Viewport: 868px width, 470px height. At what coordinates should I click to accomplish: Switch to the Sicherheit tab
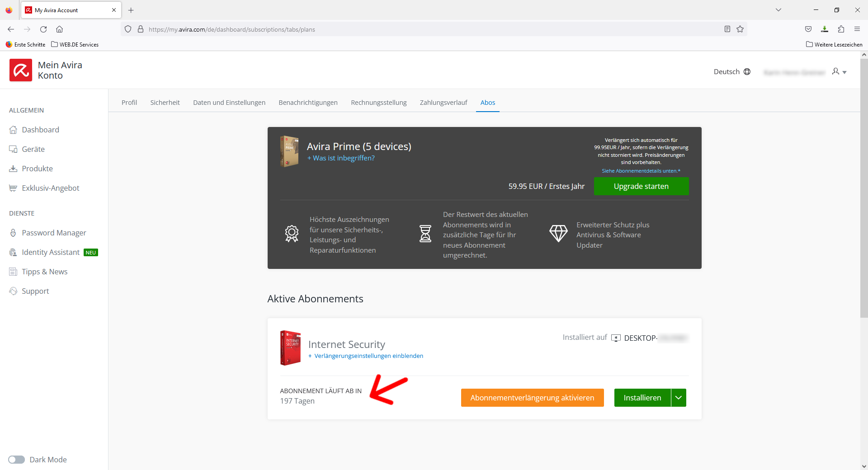pyautogui.click(x=165, y=103)
